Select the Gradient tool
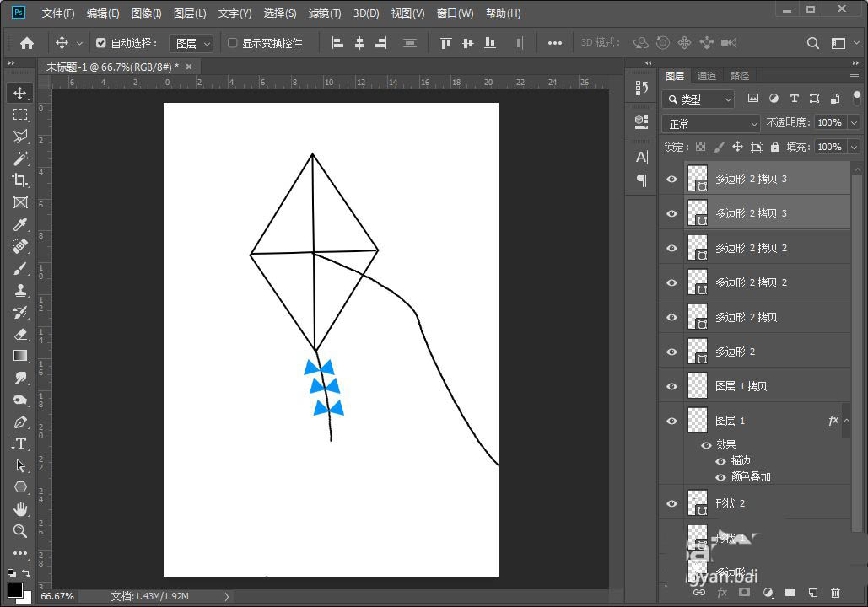868x607 pixels. [x=20, y=356]
